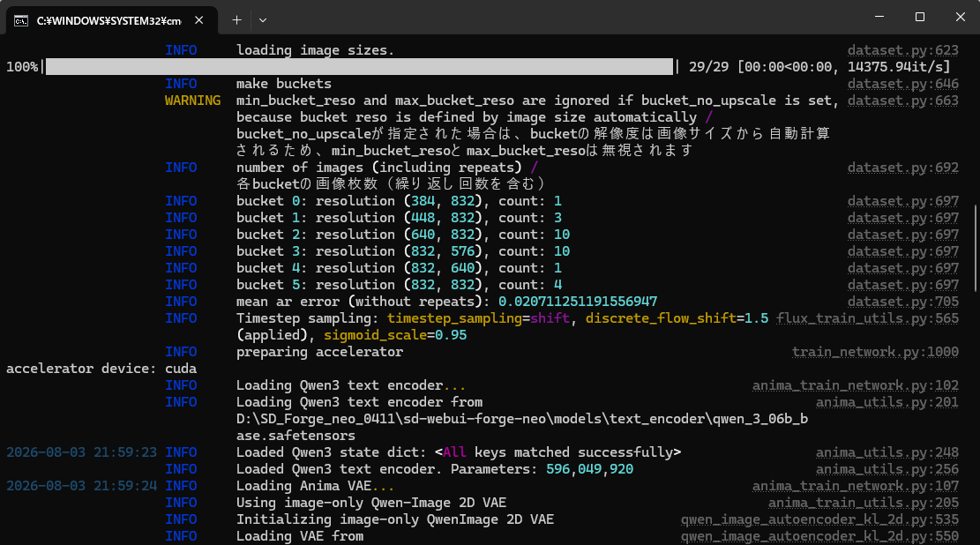The image size is (980, 545).
Task: Click the anima_train_utils.py:205 reference
Action: point(864,504)
